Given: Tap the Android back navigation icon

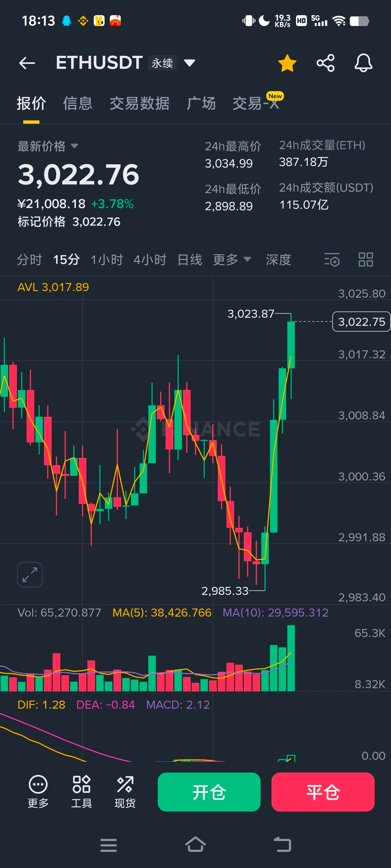Looking at the screenshot, I should coord(282,844).
